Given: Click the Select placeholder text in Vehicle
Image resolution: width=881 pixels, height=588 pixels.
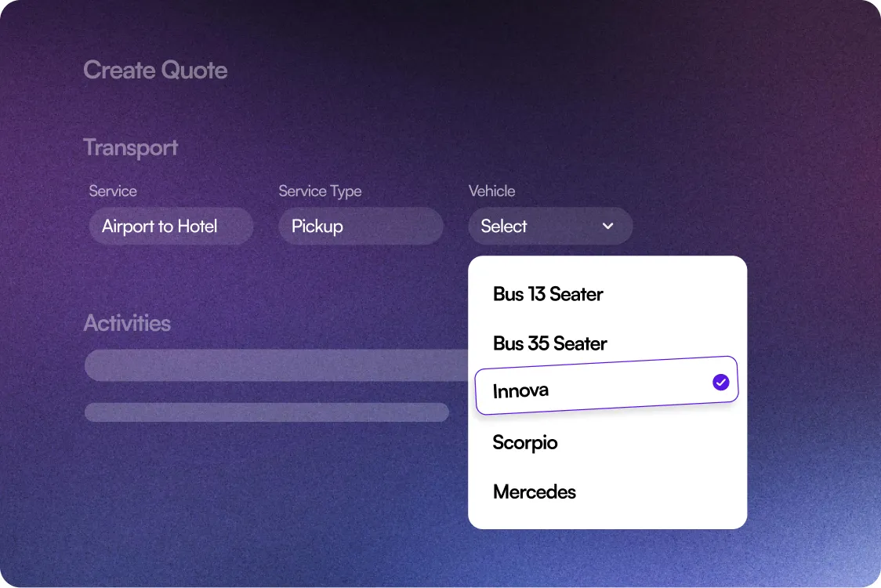Looking at the screenshot, I should [x=503, y=226].
